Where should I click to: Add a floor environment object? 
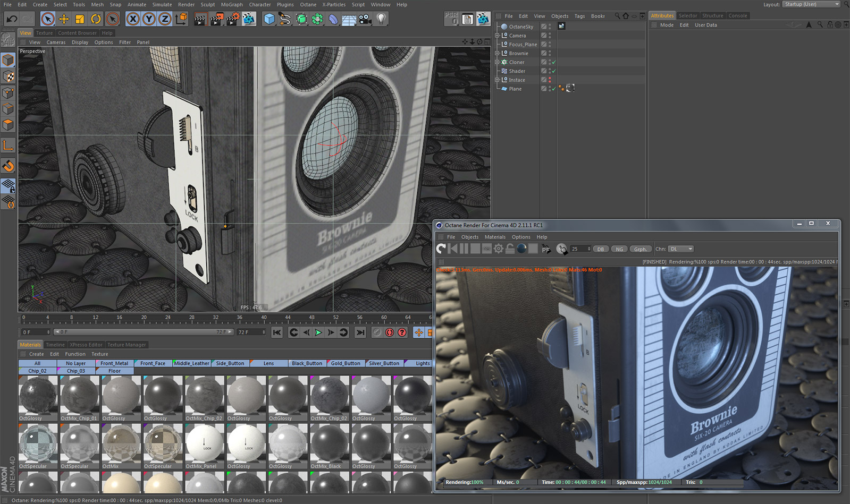(x=349, y=19)
